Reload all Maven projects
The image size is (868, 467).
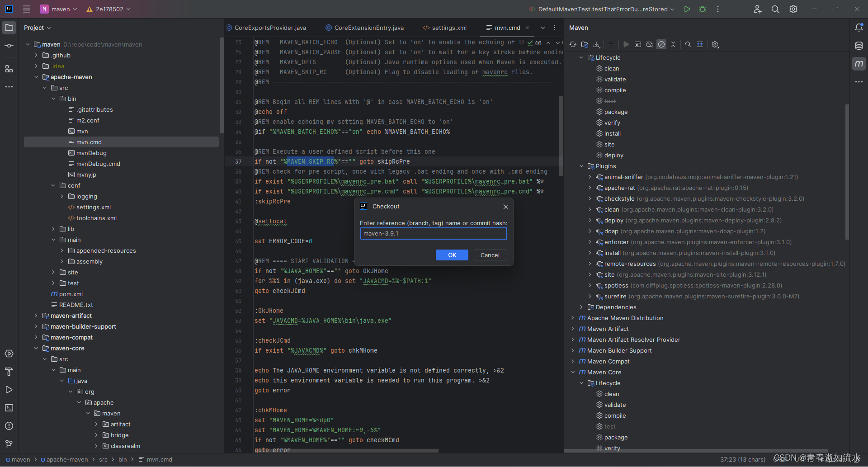[573, 44]
